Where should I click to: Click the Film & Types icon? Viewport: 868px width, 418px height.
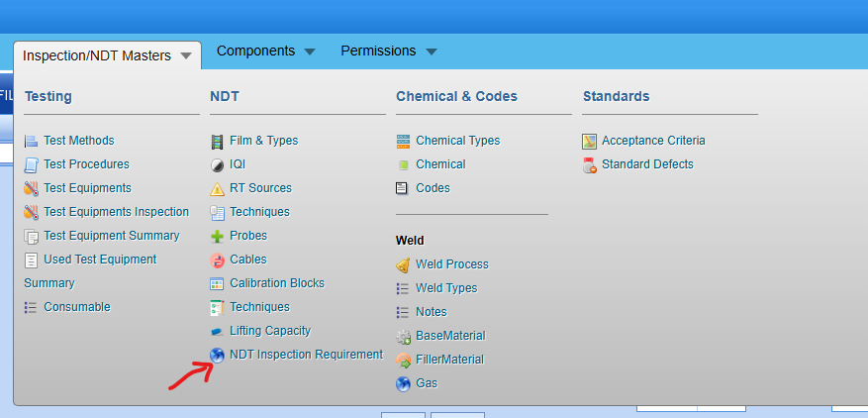[218, 141]
